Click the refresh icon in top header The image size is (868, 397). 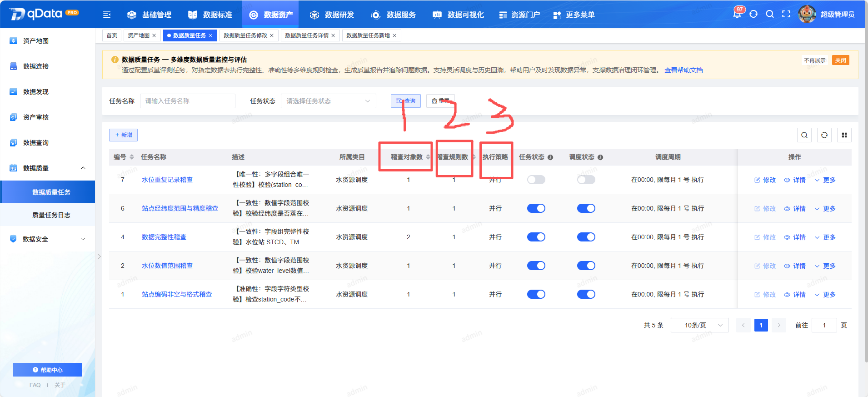click(x=753, y=14)
